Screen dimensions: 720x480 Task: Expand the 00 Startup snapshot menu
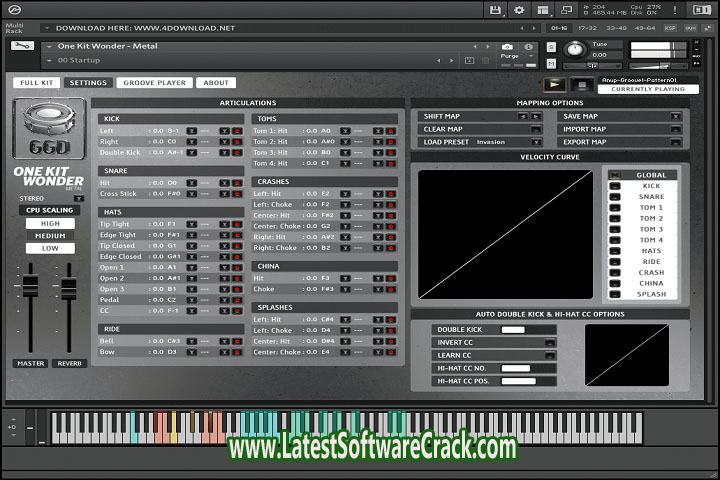[49, 61]
